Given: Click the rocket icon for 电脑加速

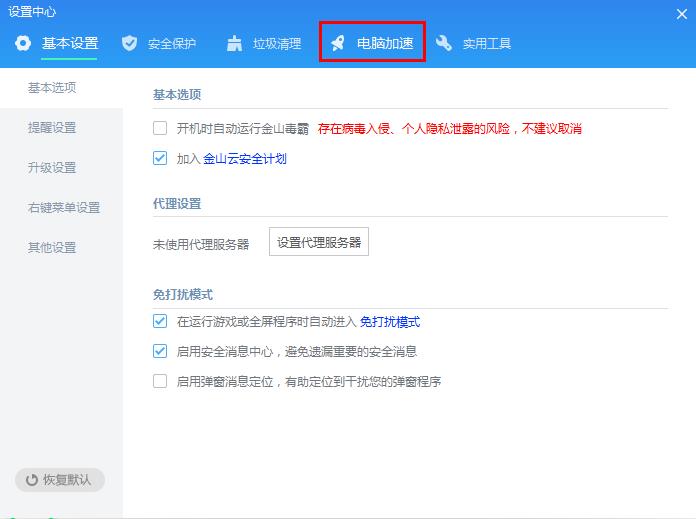Looking at the screenshot, I should click(338, 43).
